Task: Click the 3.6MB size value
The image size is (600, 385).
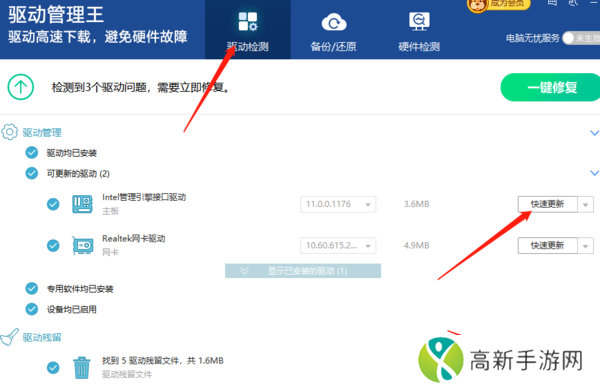Action: click(x=416, y=204)
